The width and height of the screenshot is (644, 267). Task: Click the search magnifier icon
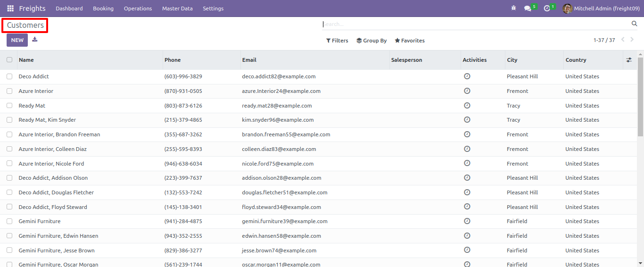634,24
